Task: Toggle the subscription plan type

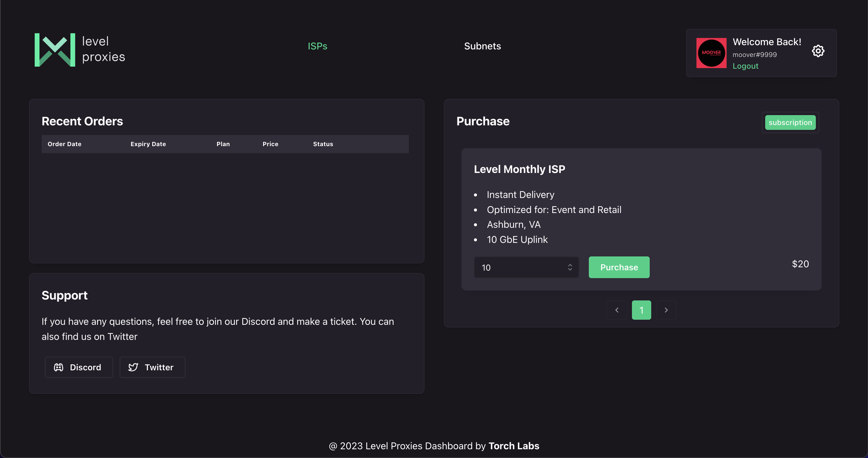Action: tap(790, 123)
